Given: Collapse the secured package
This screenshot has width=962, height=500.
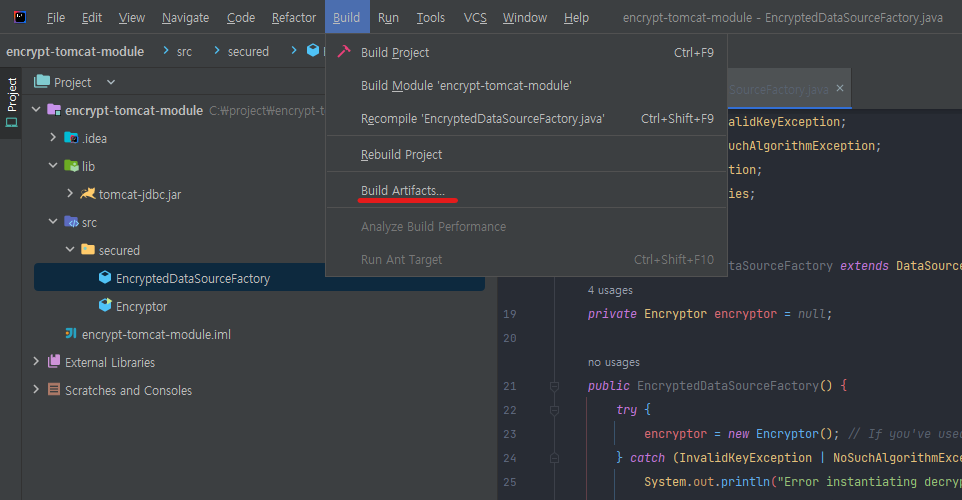Looking at the screenshot, I should (x=70, y=249).
